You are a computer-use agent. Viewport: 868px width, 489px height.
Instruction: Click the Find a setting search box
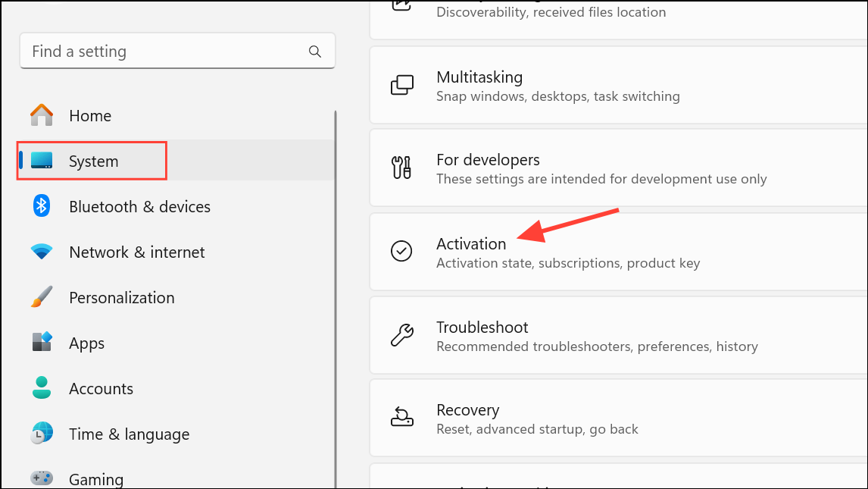pos(167,52)
